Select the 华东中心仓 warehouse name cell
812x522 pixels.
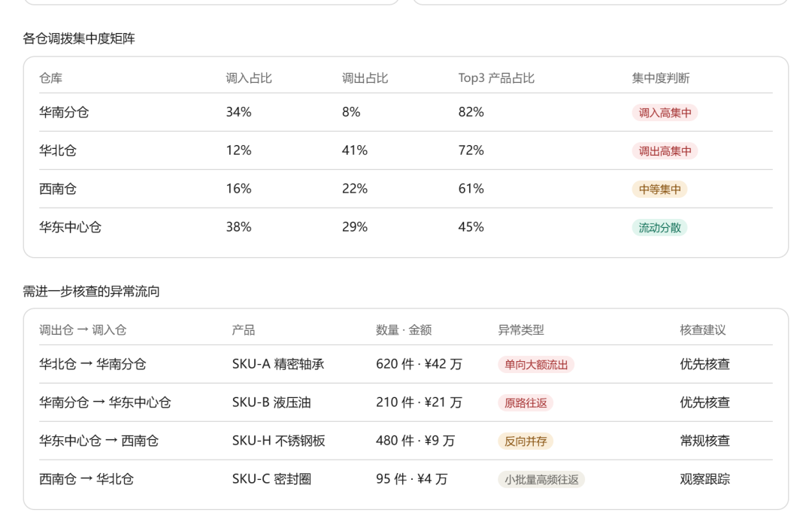click(x=71, y=227)
